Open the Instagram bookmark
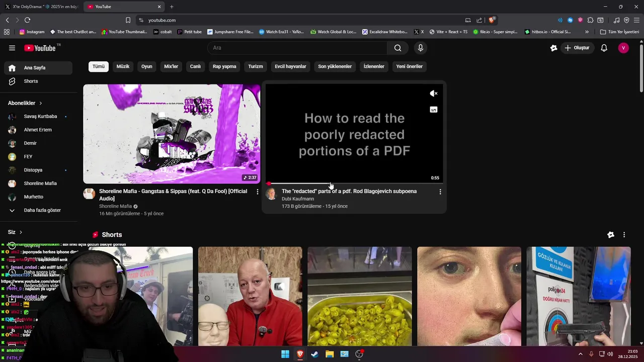 pyautogui.click(x=32, y=32)
